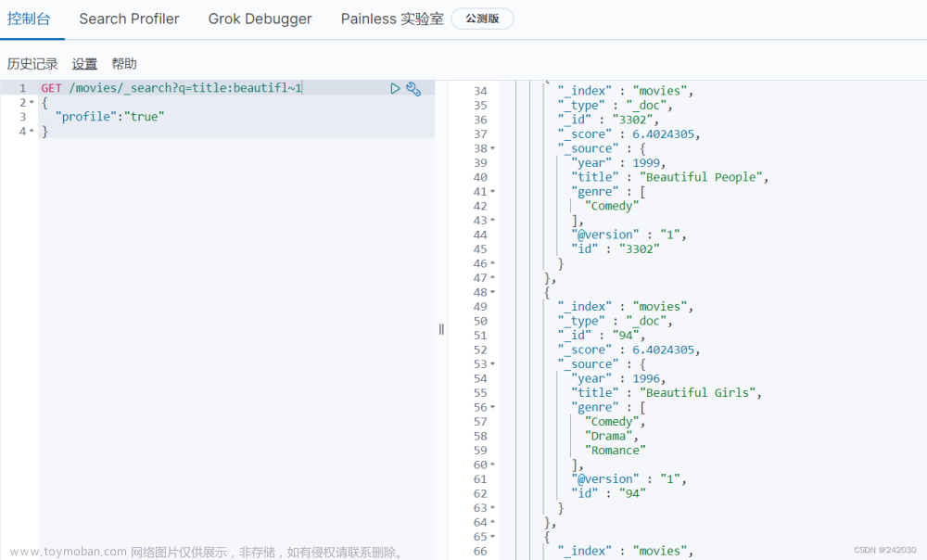Viewport: 927px width, 560px height.
Task: Collapse _source fold at line 53
Action: (492, 364)
